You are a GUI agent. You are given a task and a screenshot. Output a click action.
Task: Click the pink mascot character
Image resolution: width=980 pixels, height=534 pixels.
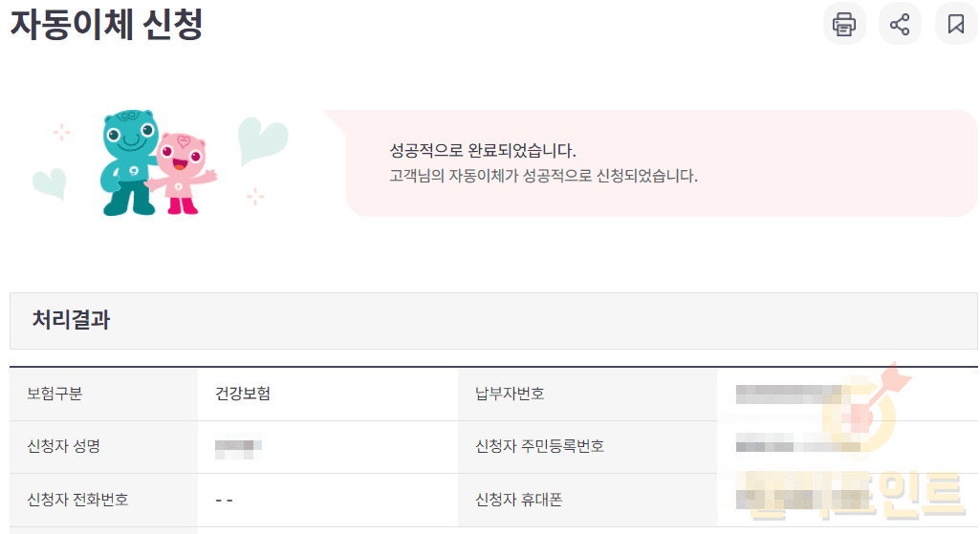[182, 172]
